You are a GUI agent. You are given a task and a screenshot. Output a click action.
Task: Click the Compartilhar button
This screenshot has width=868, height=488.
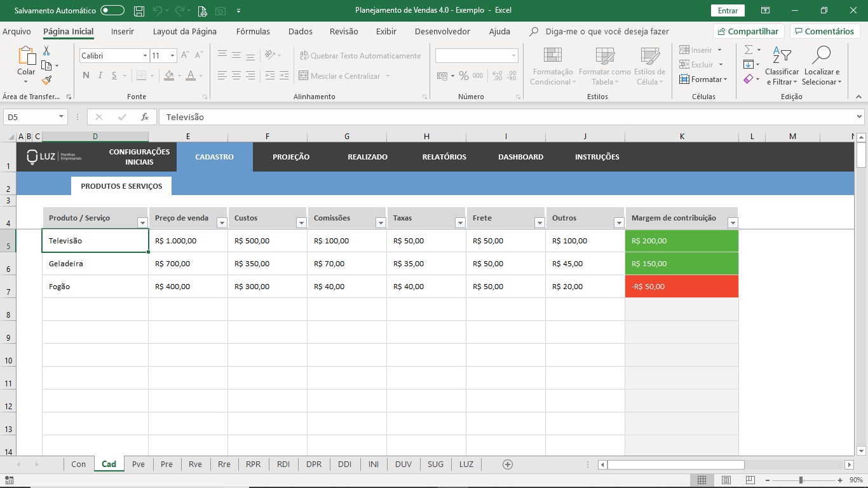click(749, 31)
